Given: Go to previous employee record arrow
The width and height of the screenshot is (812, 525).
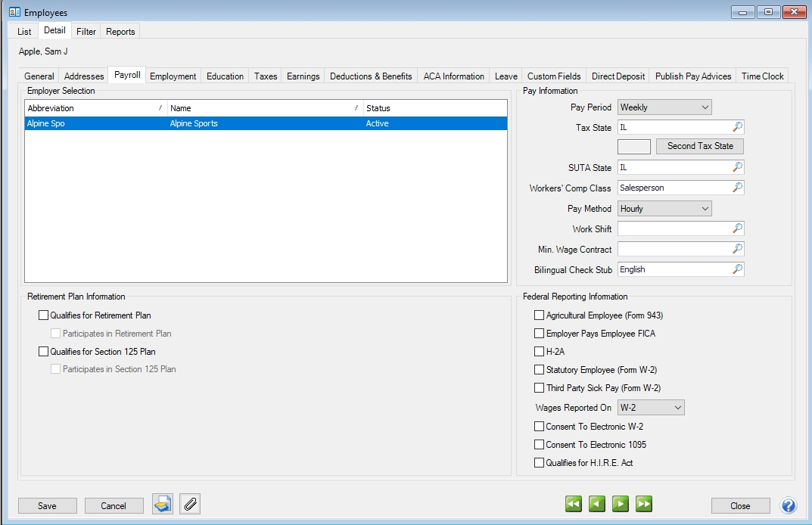Looking at the screenshot, I should pos(597,504).
